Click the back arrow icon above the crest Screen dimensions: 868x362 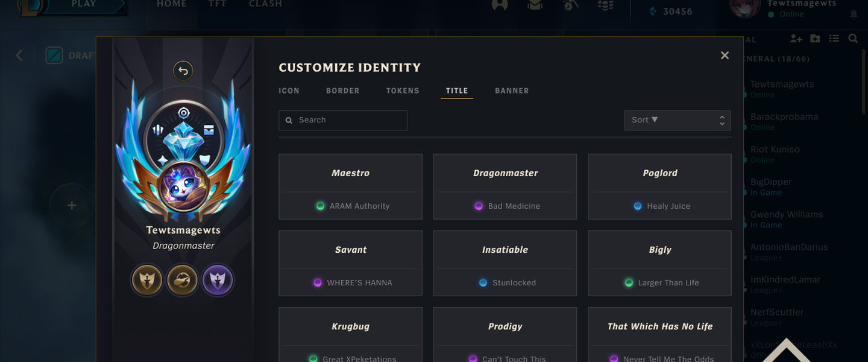pos(183,71)
